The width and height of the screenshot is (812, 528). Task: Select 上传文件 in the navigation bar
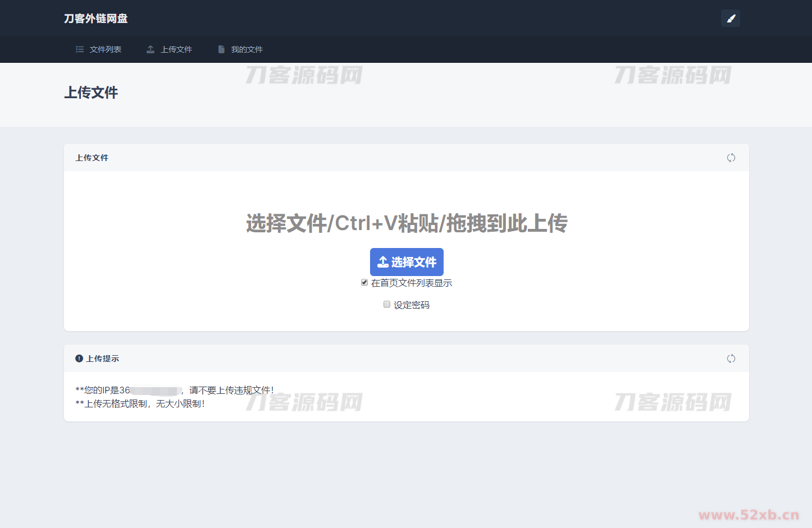(x=176, y=49)
